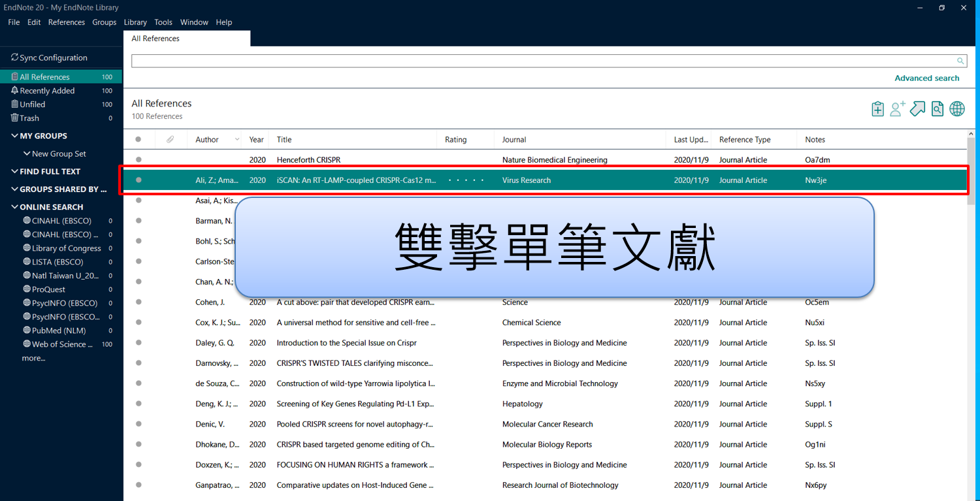Open the File menu
980x501 pixels.
pyautogui.click(x=14, y=22)
